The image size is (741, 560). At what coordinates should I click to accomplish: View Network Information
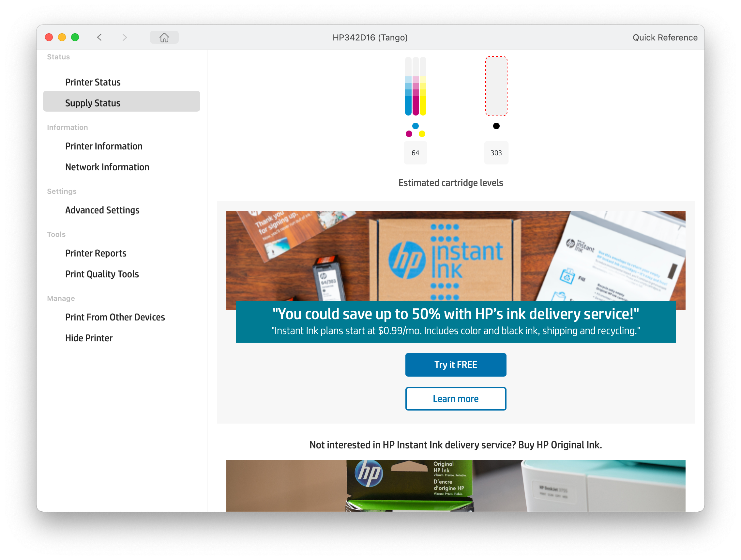[107, 167]
